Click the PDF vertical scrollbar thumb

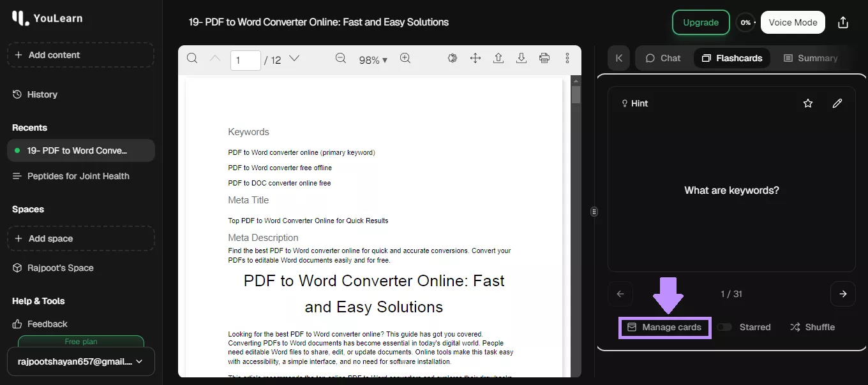coord(576,94)
